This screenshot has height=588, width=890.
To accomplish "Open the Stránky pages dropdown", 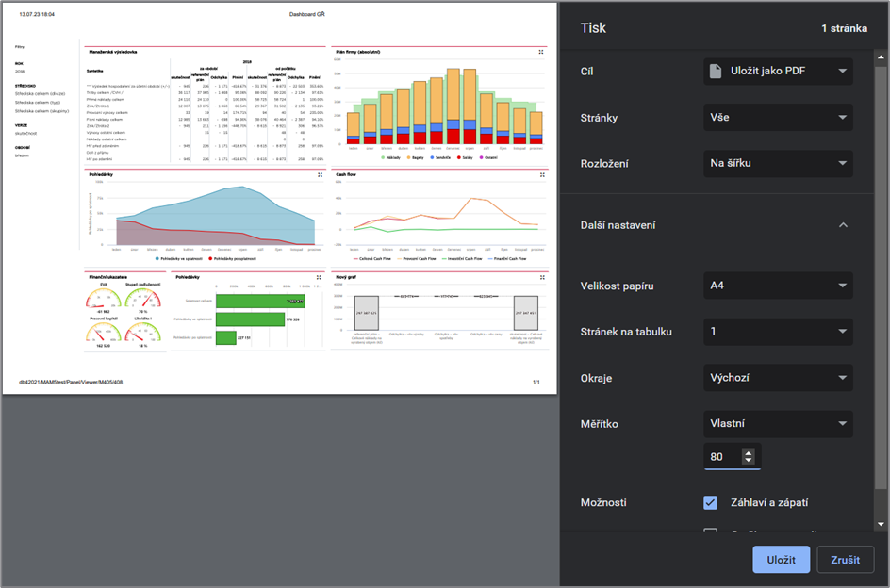I will [778, 118].
